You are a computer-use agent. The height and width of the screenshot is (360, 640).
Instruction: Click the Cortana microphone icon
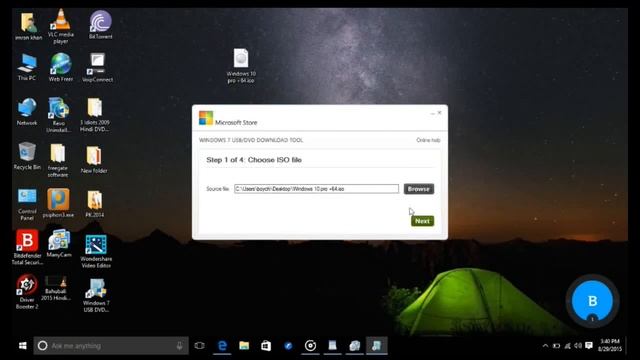pos(180,346)
